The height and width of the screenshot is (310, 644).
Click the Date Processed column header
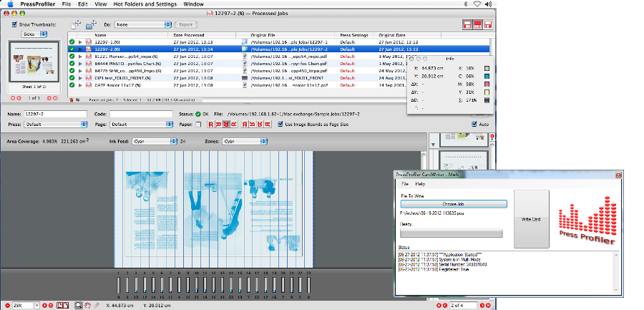tap(203, 35)
